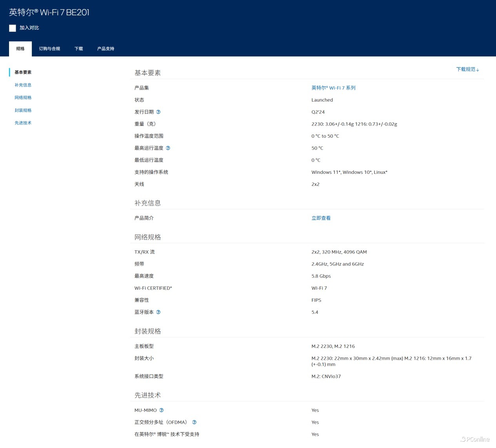
Task: Select the FIPS compatibility value
Action: tap(316, 300)
